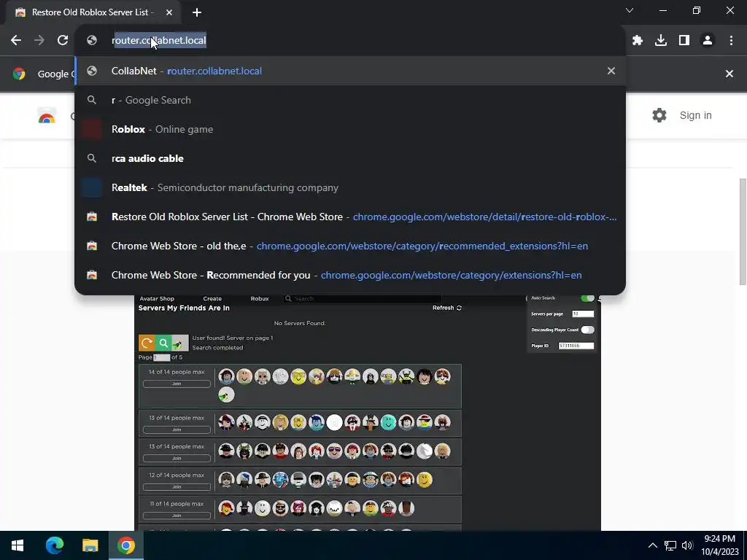This screenshot has height=560, width=747.
Task: Open Chrome Web Store settings gear
Action: [x=659, y=115]
